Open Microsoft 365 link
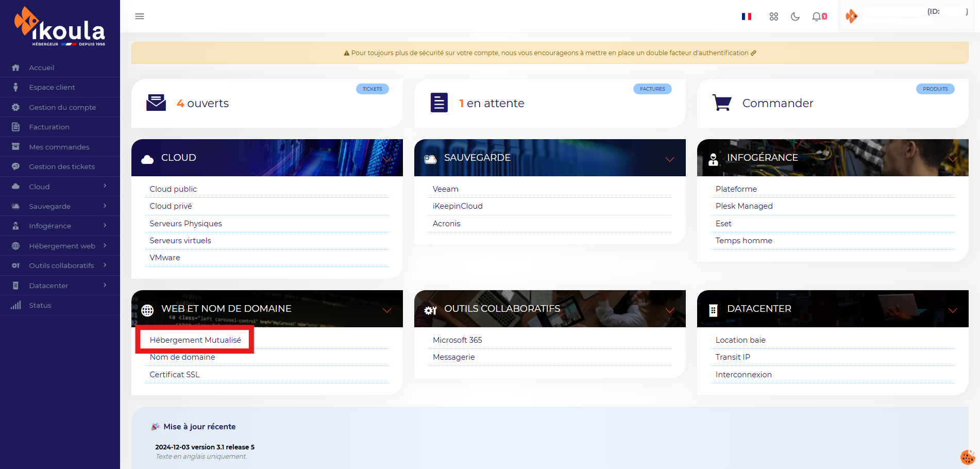 click(x=458, y=340)
